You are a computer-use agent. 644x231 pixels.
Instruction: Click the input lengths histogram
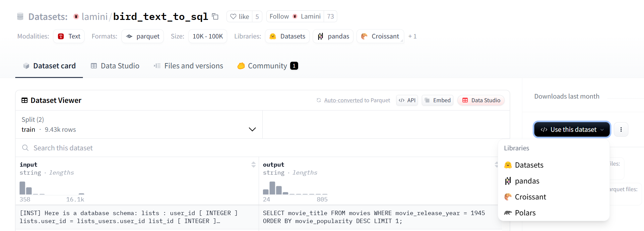[x=52, y=188]
